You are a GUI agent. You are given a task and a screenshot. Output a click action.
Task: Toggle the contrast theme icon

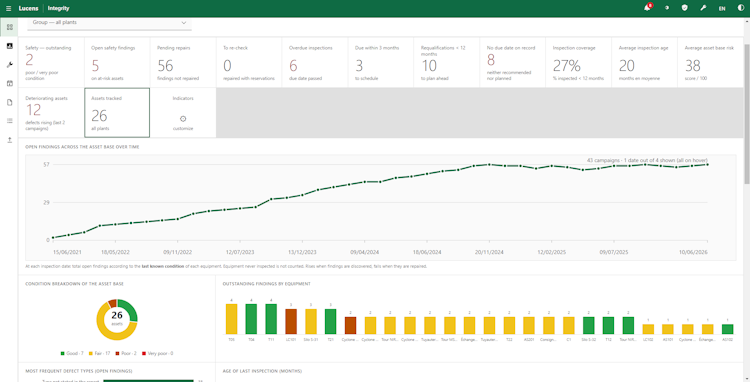pyautogui.click(x=741, y=8)
